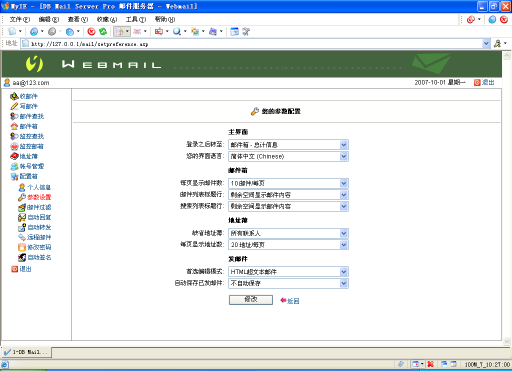Click the 修改密码 change password icon

(x=22, y=247)
